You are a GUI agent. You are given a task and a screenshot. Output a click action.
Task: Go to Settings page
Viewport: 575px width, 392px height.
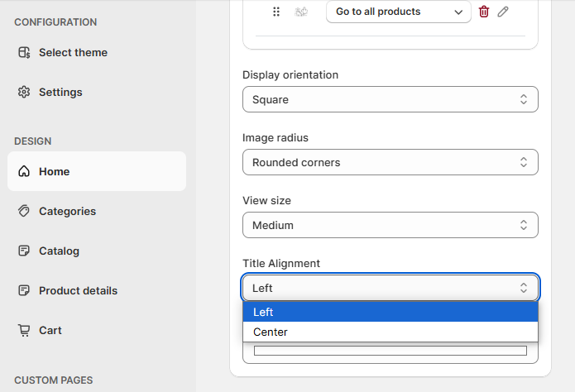point(97,92)
